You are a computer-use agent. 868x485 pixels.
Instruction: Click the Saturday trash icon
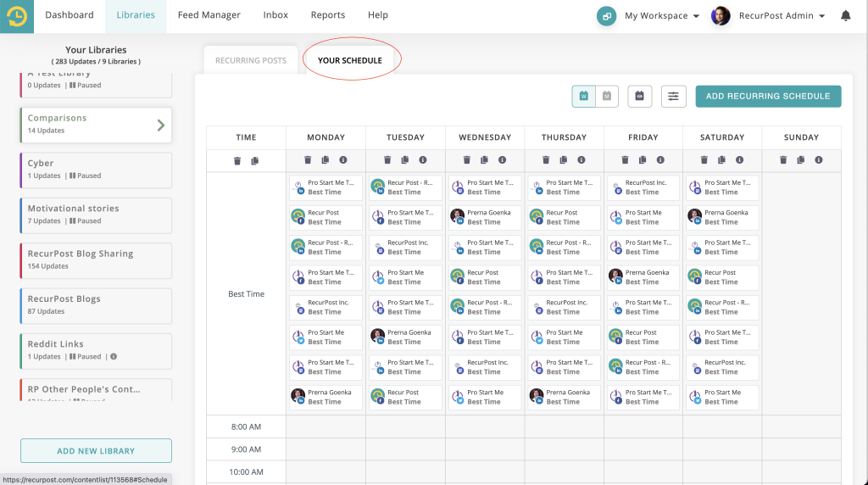pyautogui.click(x=704, y=160)
